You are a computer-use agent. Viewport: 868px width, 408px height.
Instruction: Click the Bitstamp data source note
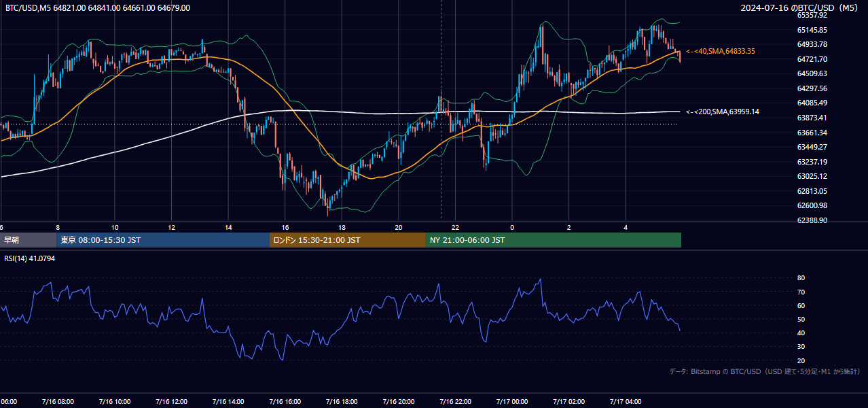(765, 371)
